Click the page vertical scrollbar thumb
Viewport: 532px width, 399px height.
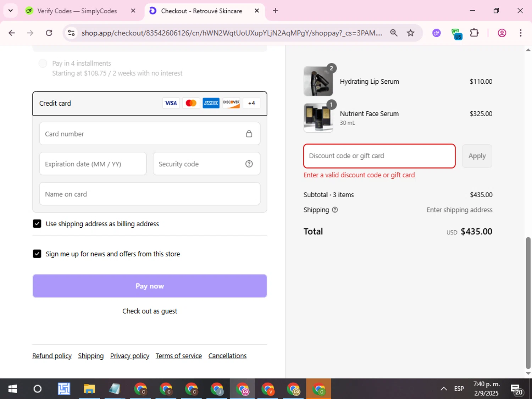[528, 303]
